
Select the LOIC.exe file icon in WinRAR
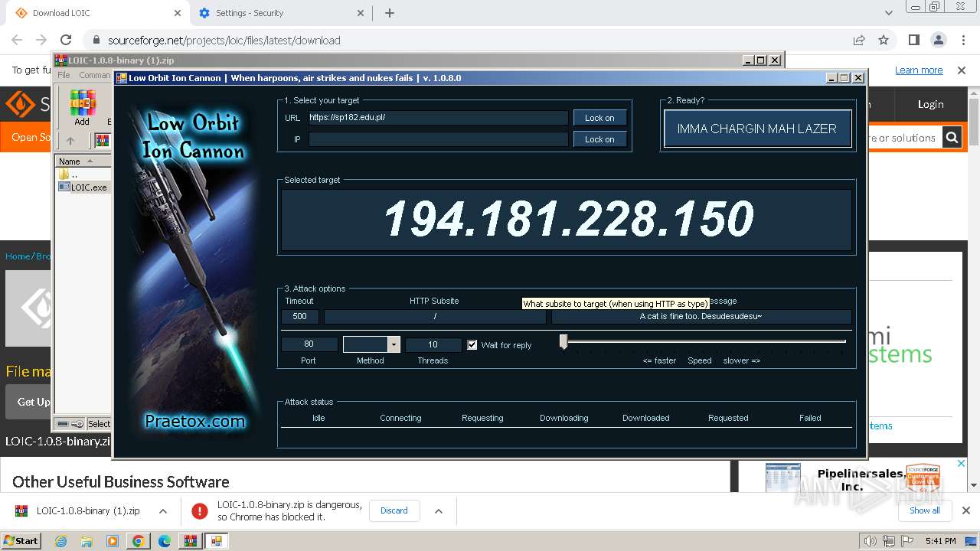(x=64, y=187)
